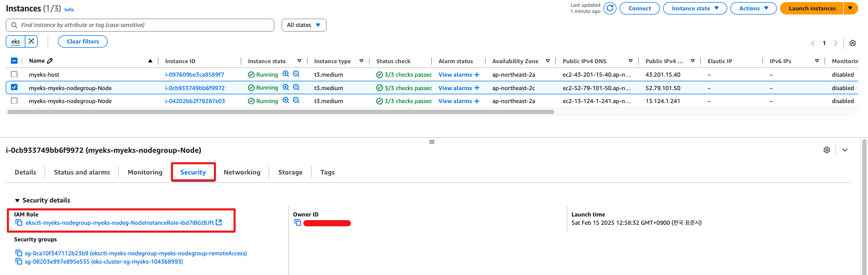This screenshot has height=275, width=868.
Task: Open the Networking tab
Action: (242, 172)
